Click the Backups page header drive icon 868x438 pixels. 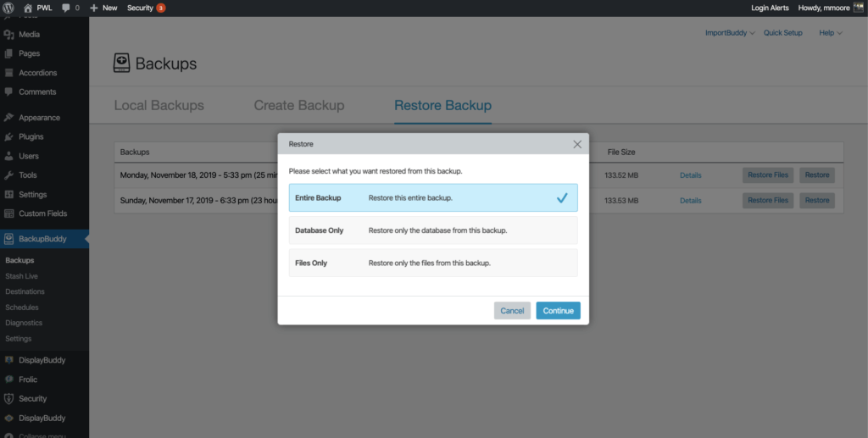122,63
